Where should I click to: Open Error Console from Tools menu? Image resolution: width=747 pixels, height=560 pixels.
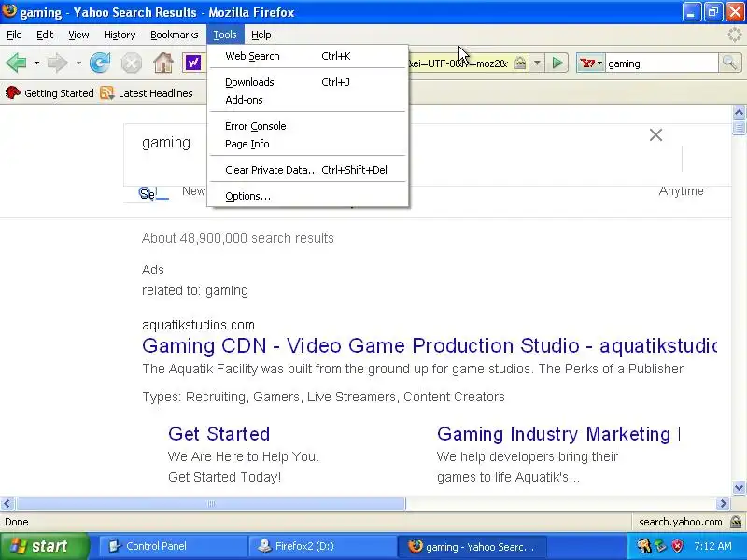[x=308, y=126]
